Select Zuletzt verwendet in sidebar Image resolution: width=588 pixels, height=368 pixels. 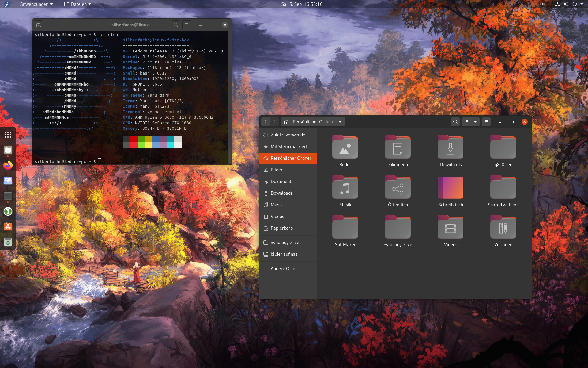(x=288, y=135)
